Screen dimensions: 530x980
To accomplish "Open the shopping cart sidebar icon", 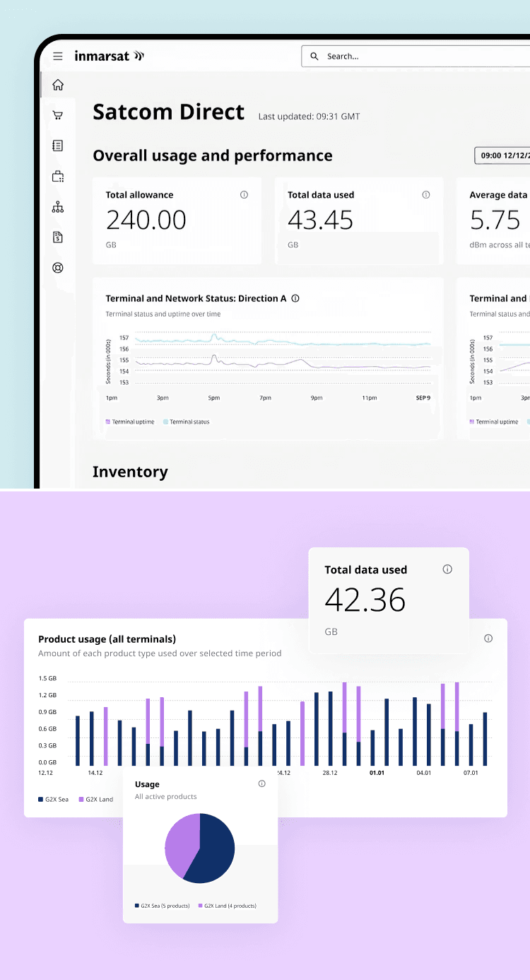I will tap(58, 115).
